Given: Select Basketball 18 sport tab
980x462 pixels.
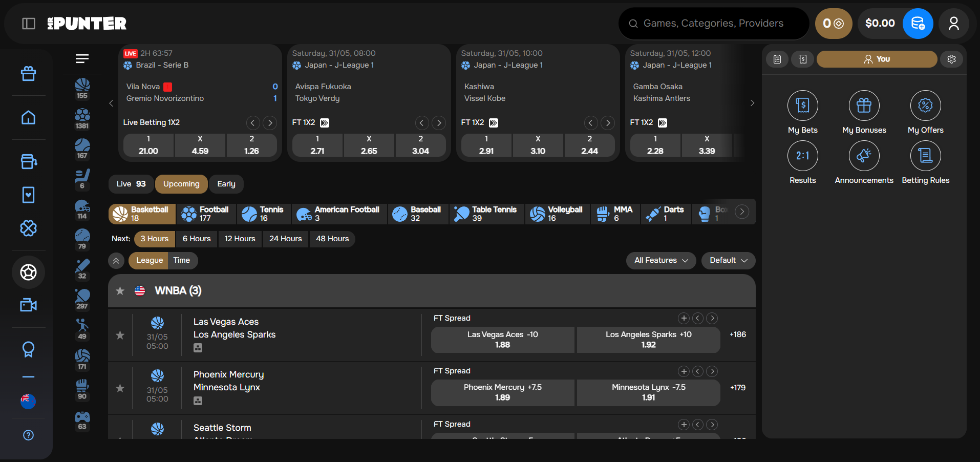Looking at the screenshot, I should coord(142,214).
